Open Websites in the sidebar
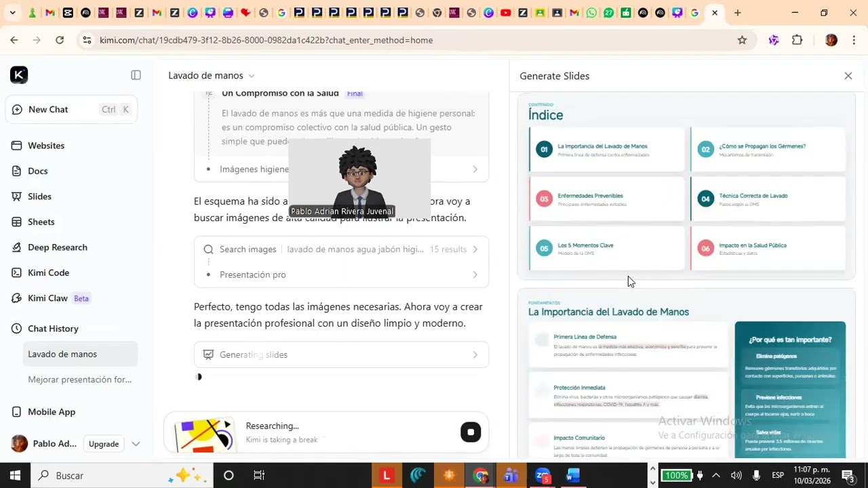Viewport: 868px width, 488px height. [46, 146]
